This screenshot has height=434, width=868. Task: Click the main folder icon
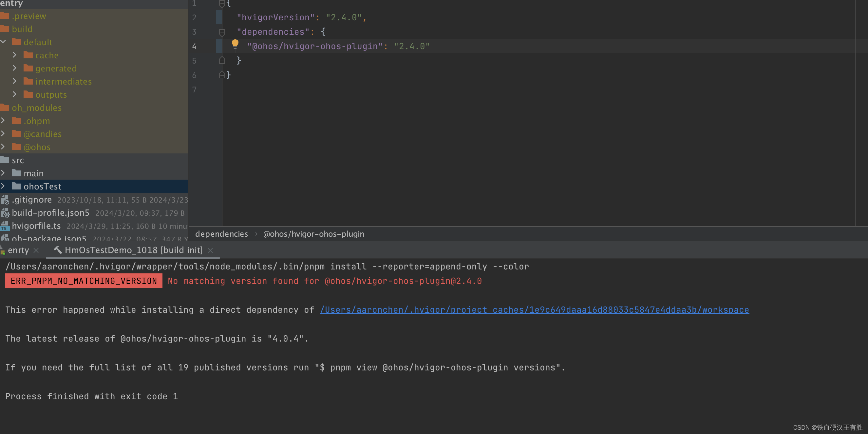click(16, 173)
